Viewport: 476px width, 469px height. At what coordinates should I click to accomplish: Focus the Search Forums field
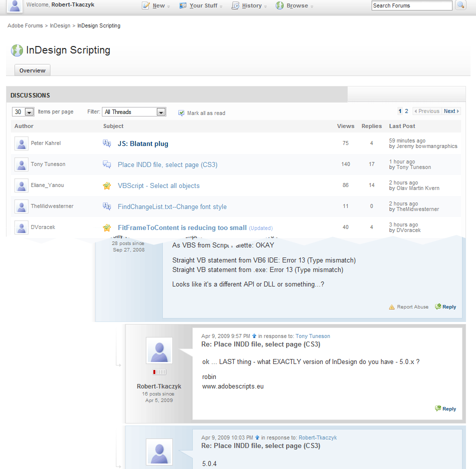coord(412,5)
